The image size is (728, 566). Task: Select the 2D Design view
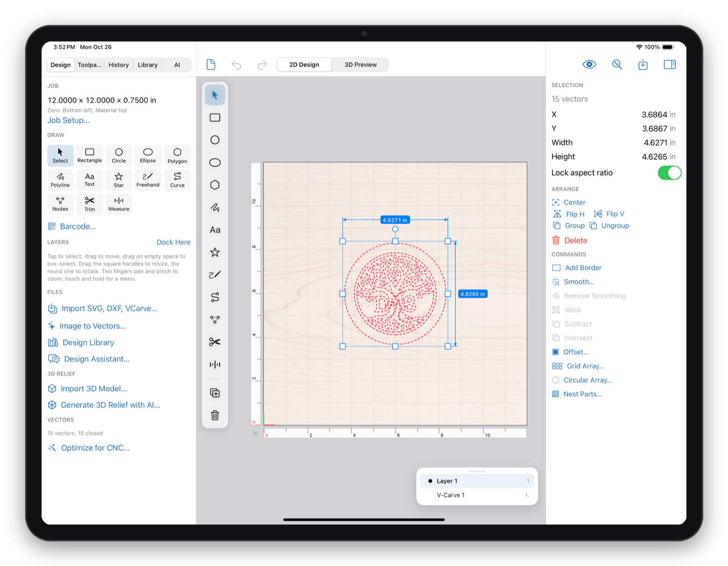(x=304, y=65)
